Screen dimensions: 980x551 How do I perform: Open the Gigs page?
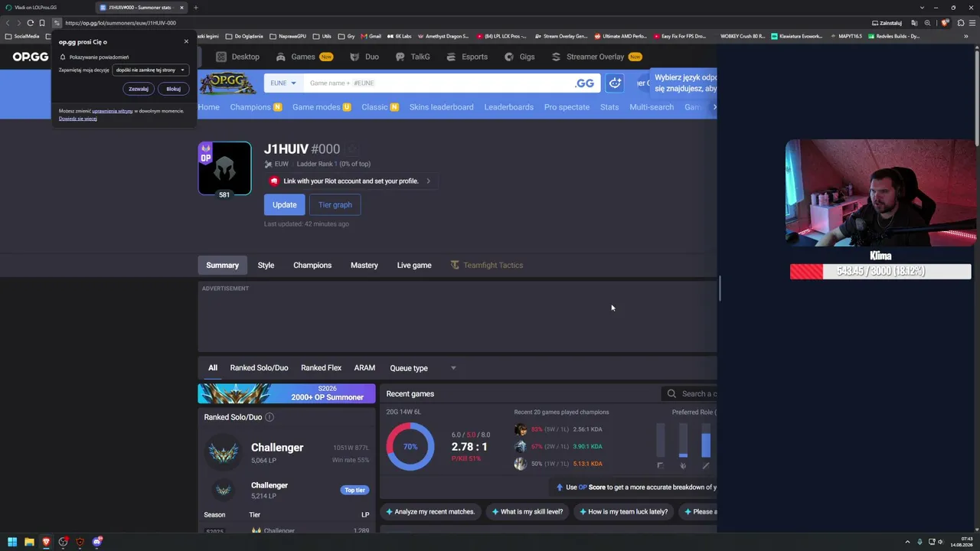519,57
